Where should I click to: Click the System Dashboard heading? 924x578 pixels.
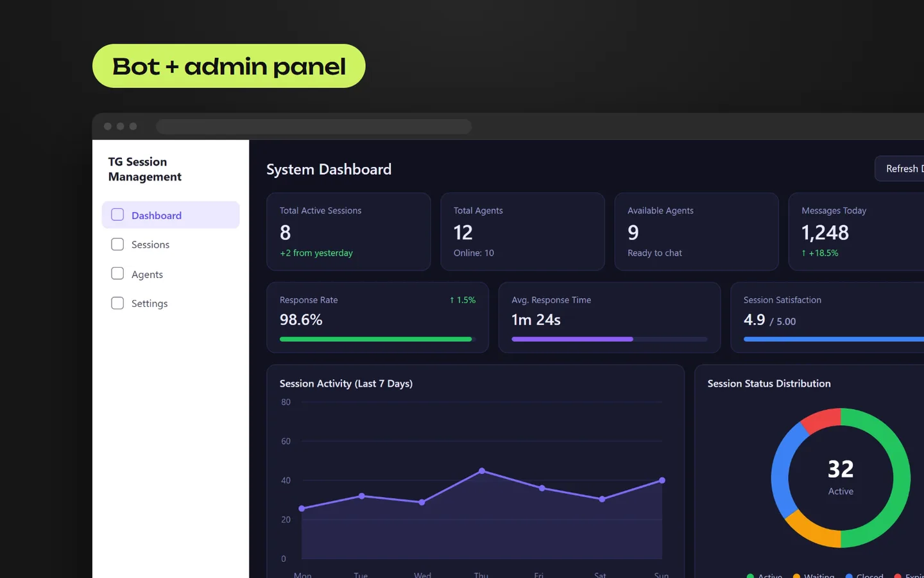click(329, 169)
